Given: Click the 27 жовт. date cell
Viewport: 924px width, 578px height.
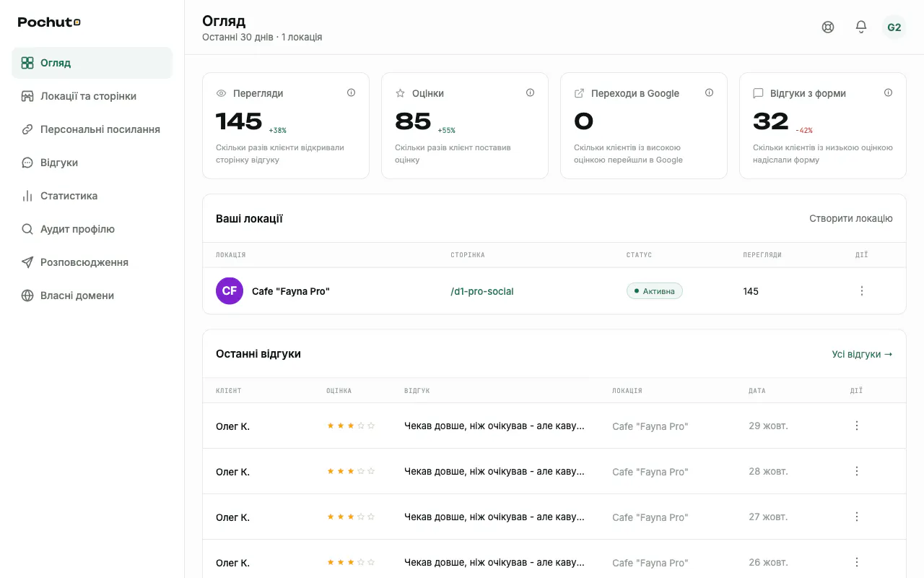Looking at the screenshot, I should (768, 517).
